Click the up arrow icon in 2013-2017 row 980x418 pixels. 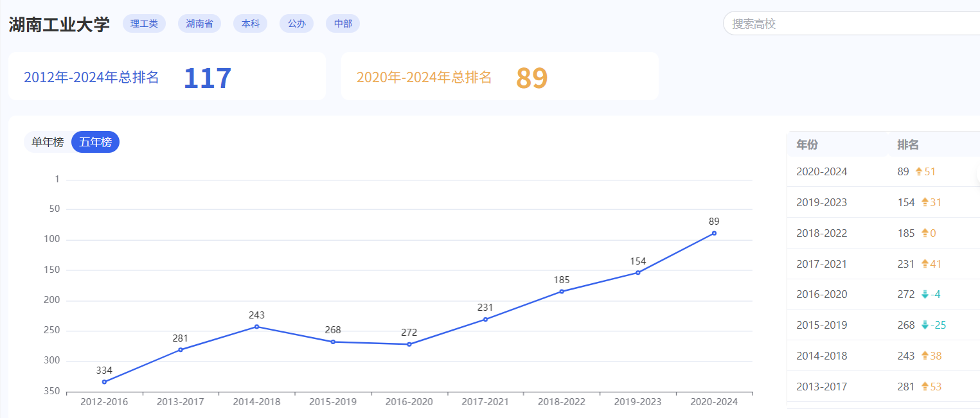coord(925,387)
